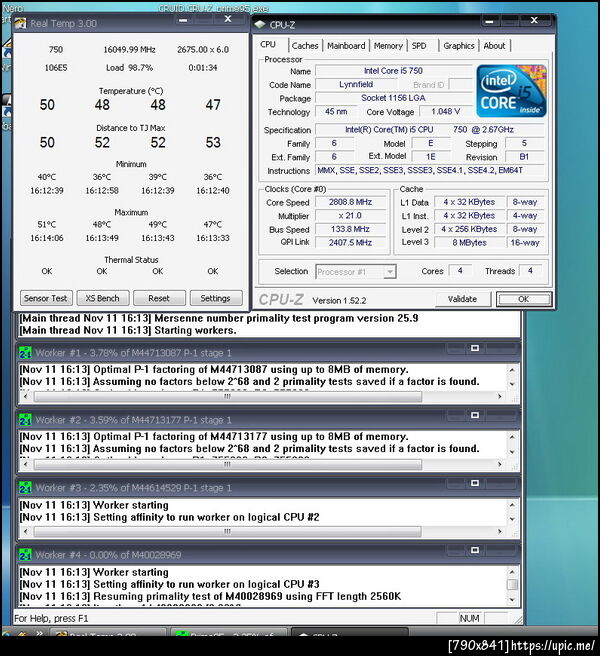Click the Validate button in CPU-Z
This screenshot has height=656, width=600.
coord(462,299)
